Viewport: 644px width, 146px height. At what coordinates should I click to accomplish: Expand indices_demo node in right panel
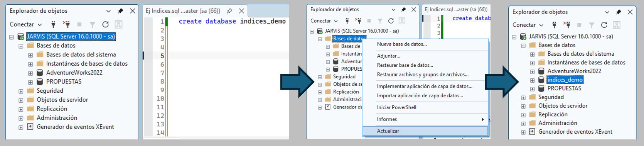click(533, 80)
